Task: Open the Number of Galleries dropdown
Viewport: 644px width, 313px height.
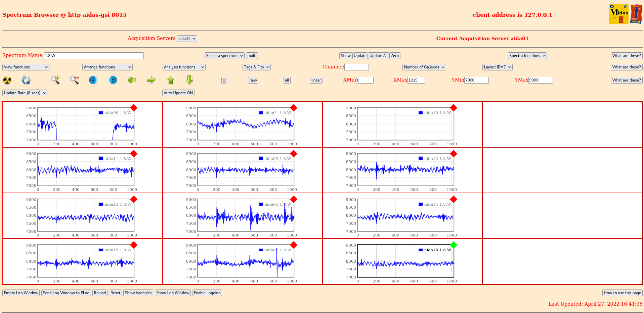Action: point(424,67)
